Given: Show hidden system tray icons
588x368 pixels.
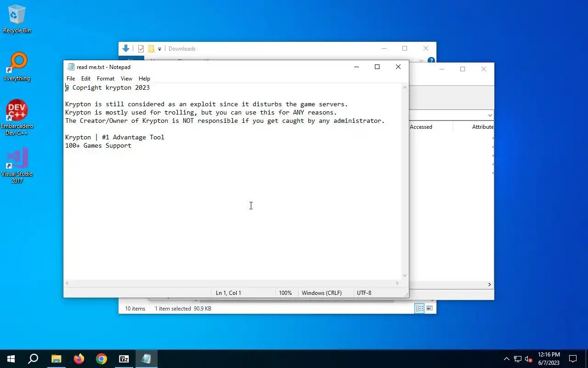Looking at the screenshot, I should (507, 359).
